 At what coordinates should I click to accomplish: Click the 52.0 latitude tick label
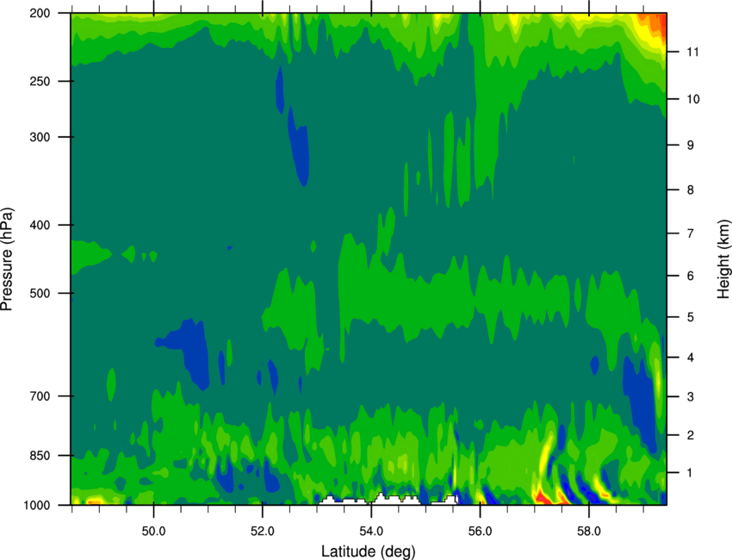point(263,531)
